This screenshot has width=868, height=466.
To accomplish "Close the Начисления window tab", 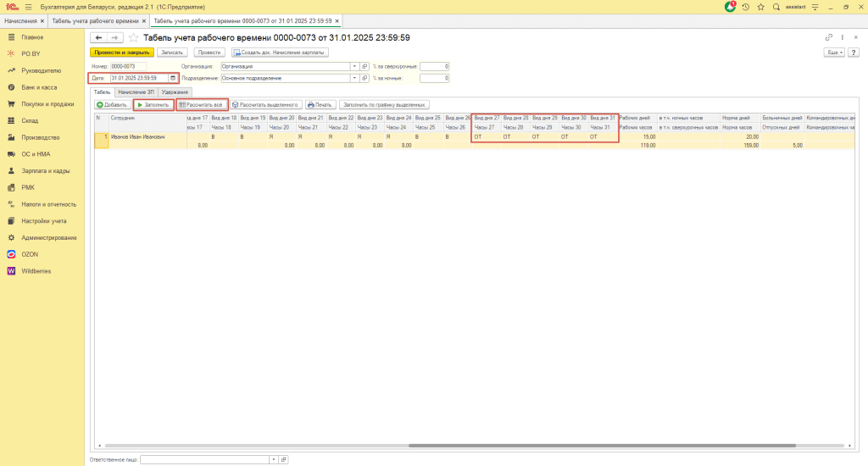I will point(42,21).
